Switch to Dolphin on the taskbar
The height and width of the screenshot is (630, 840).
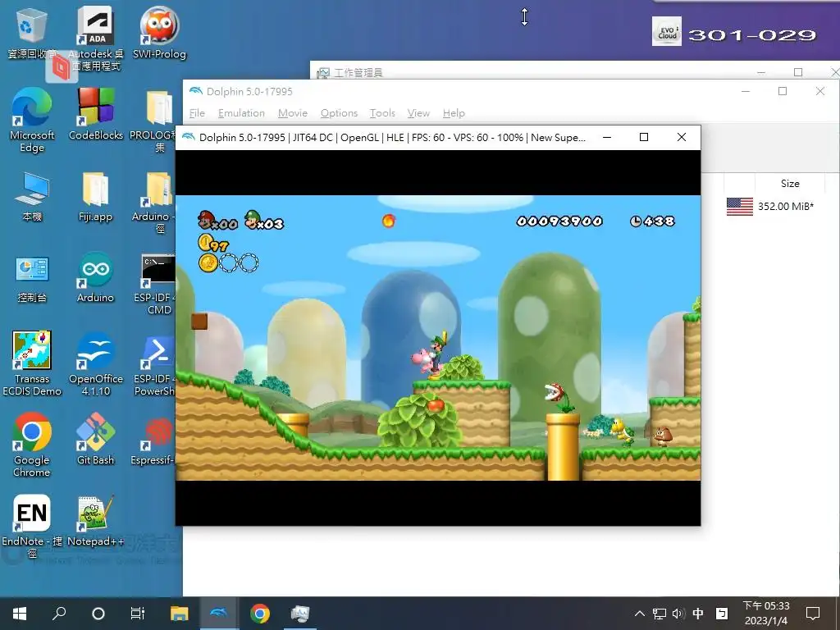(x=219, y=614)
